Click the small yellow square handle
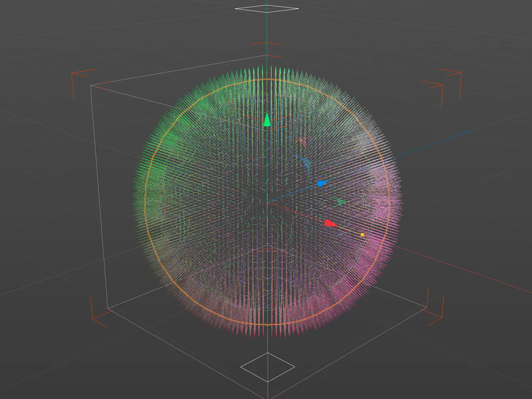Viewport: 532px width, 399px height. click(x=362, y=235)
